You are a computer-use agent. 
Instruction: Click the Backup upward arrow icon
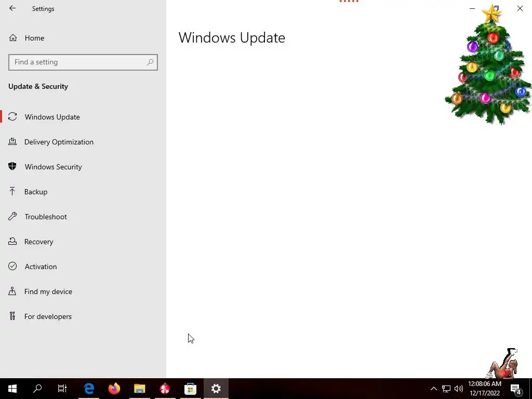pyautogui.click(x=12, y=191)
